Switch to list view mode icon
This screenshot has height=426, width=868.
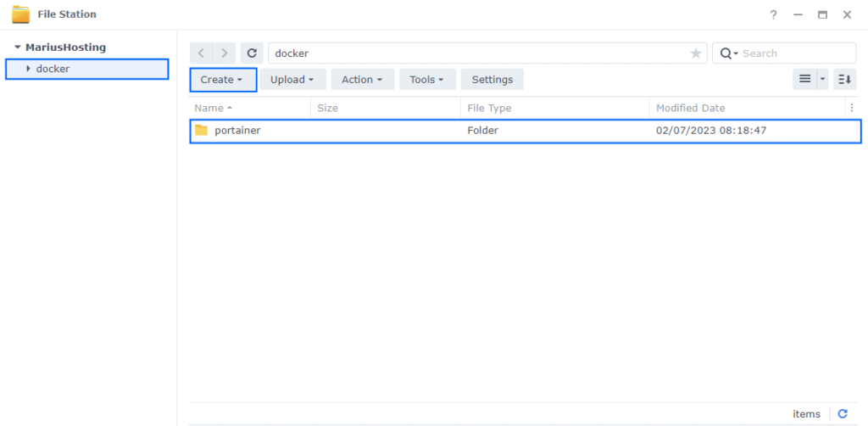click(x=804, y=80)
